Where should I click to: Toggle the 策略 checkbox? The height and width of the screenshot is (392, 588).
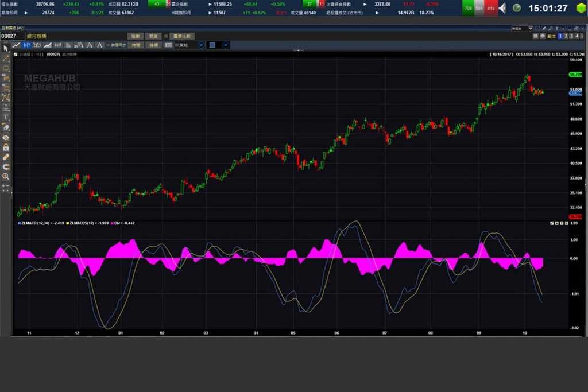tap(177, 45)
